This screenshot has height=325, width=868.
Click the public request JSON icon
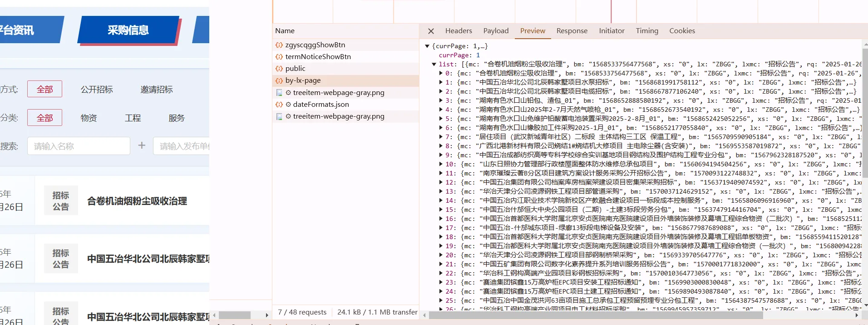coord(279,69)
